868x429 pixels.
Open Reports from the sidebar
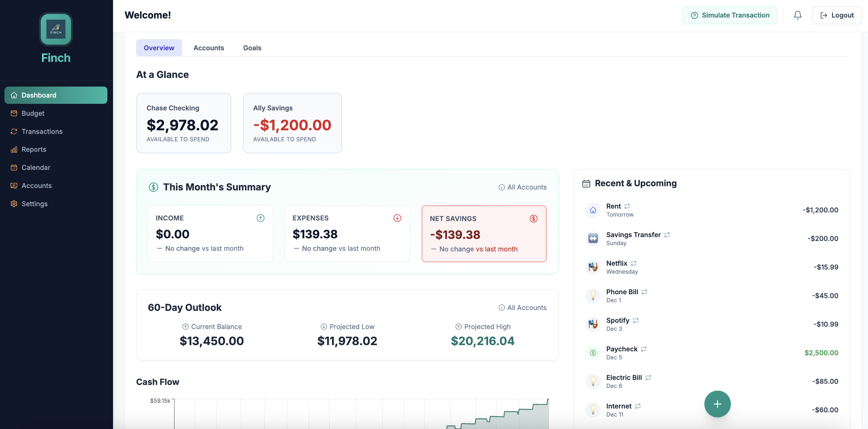(x=34, y=149)
